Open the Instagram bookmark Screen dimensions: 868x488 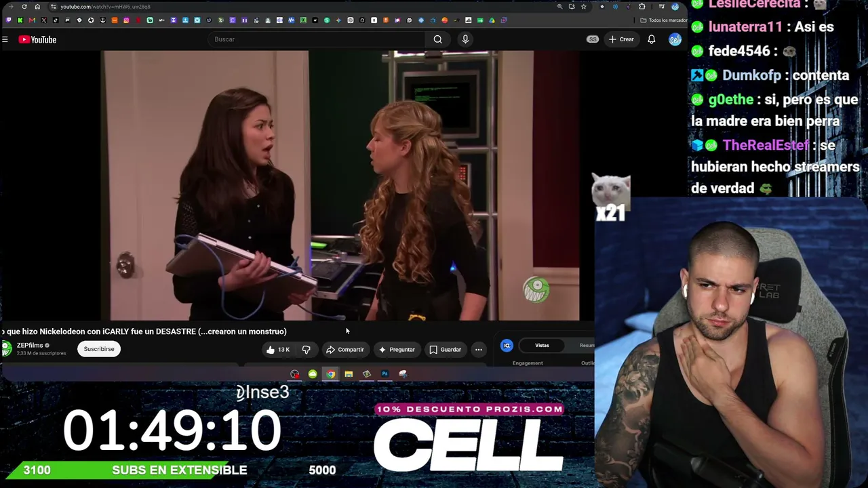(x=126, y=20)
